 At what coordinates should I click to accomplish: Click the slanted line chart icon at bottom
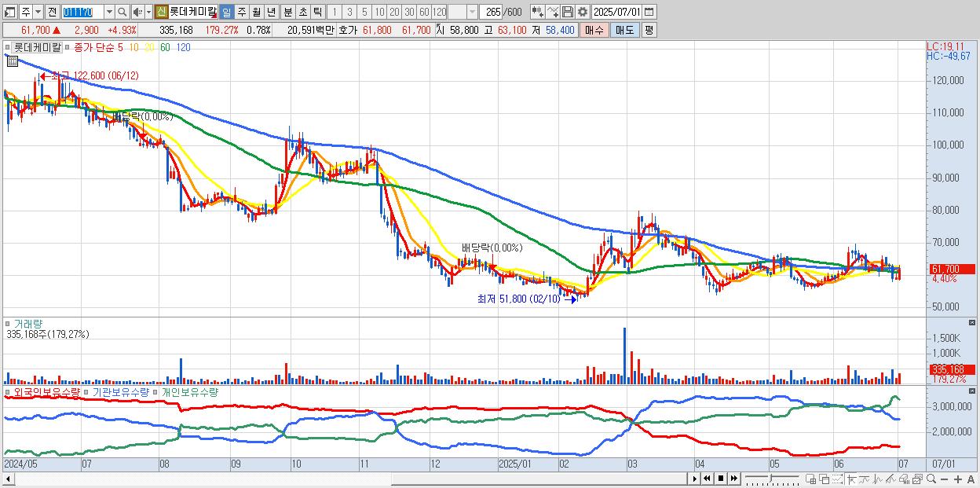[x=890, y=479]
